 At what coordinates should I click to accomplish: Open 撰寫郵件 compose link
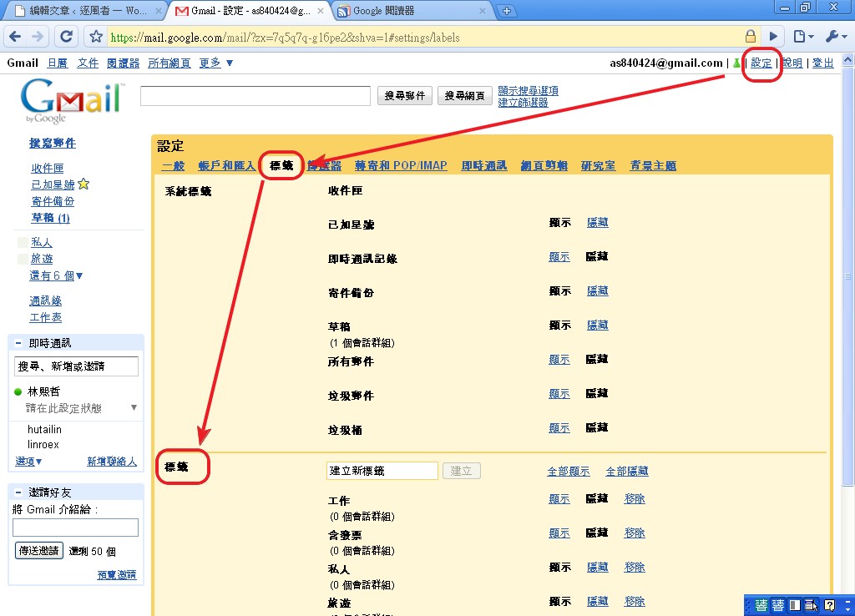(x=53, y=144)
